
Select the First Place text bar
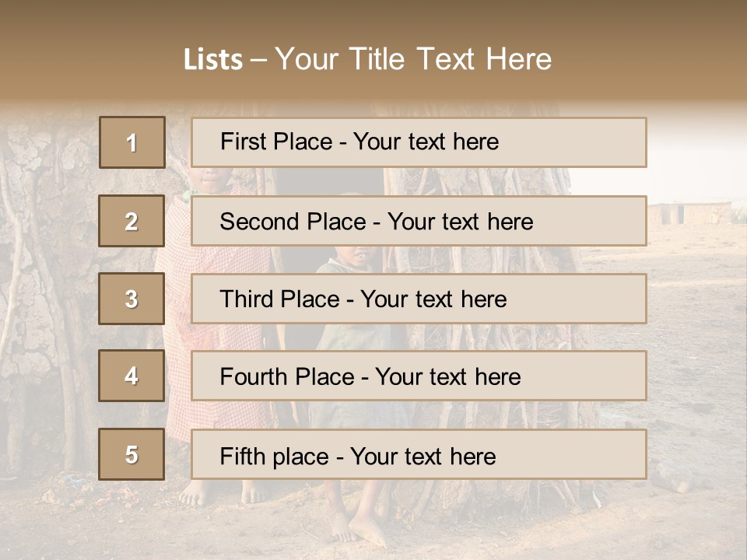(x=419, y=142)
